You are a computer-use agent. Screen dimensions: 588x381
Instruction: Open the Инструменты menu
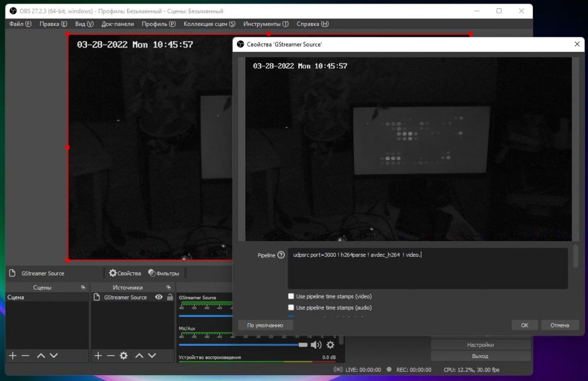pyautogui.click(x=266, y=24)
